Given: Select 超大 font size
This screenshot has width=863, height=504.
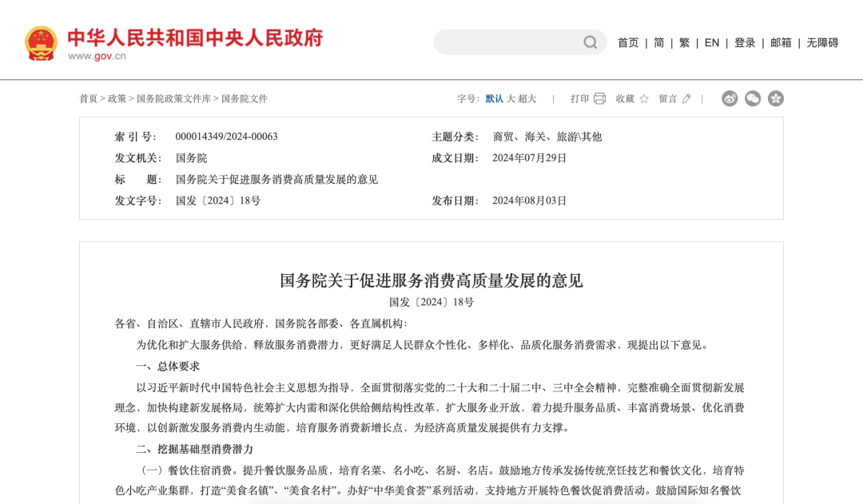Looking at the screenshot, I should [527, 98].
